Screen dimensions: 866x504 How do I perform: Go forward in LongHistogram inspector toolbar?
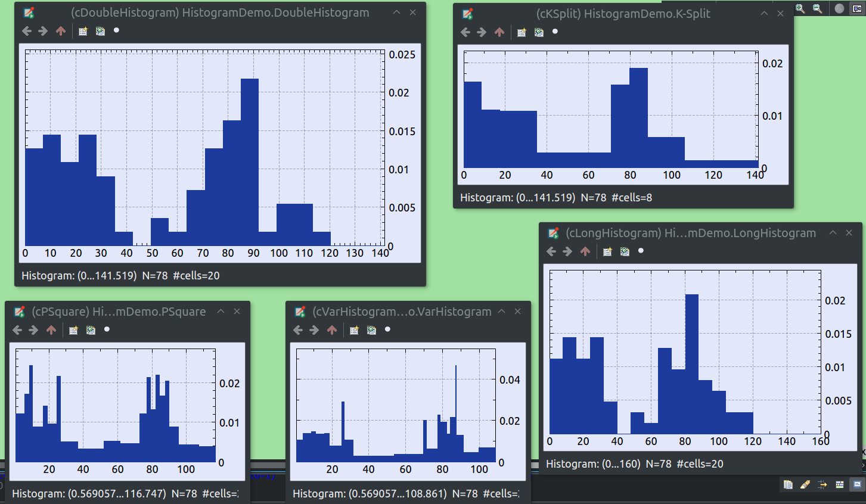(x=567, y=251)
